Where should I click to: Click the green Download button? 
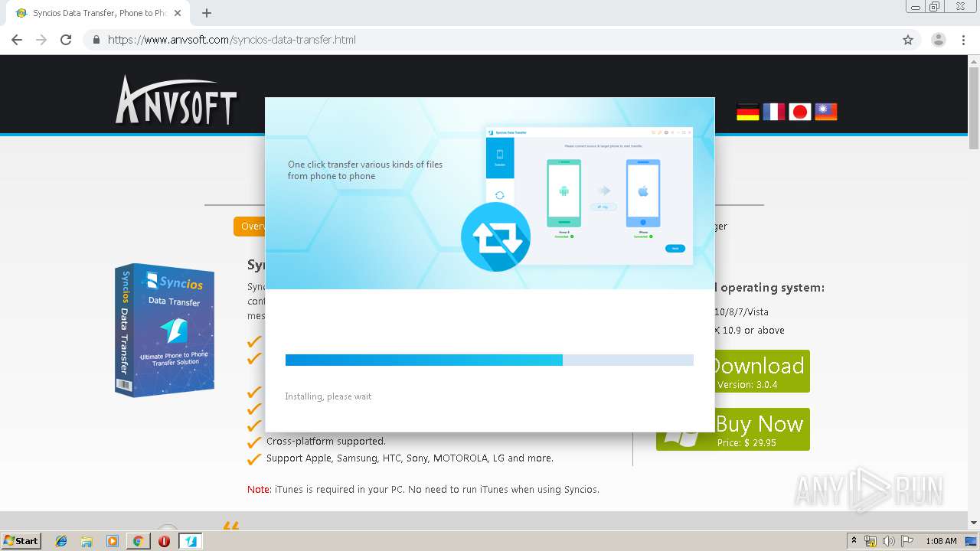pos(762,371)
